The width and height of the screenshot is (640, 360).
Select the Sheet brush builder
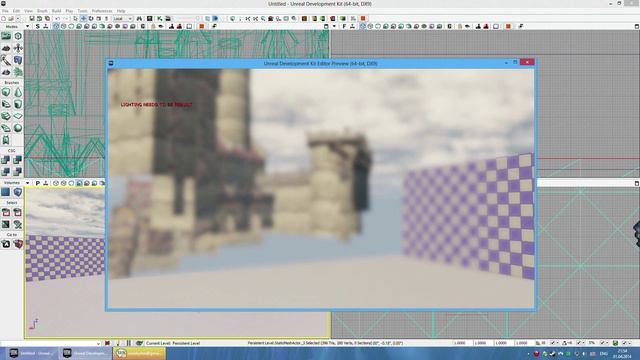(x=18, y=116)
